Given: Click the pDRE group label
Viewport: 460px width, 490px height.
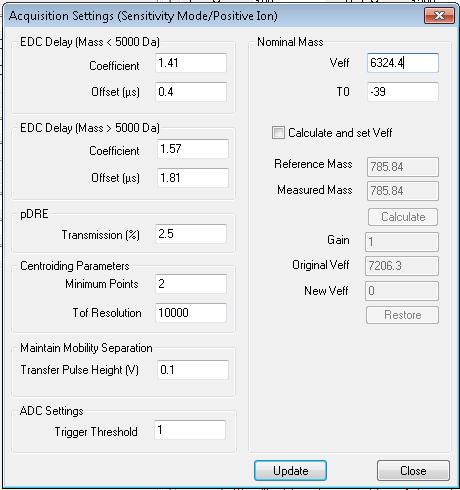Looking at the screenshot, I should [x=34, y=214].
